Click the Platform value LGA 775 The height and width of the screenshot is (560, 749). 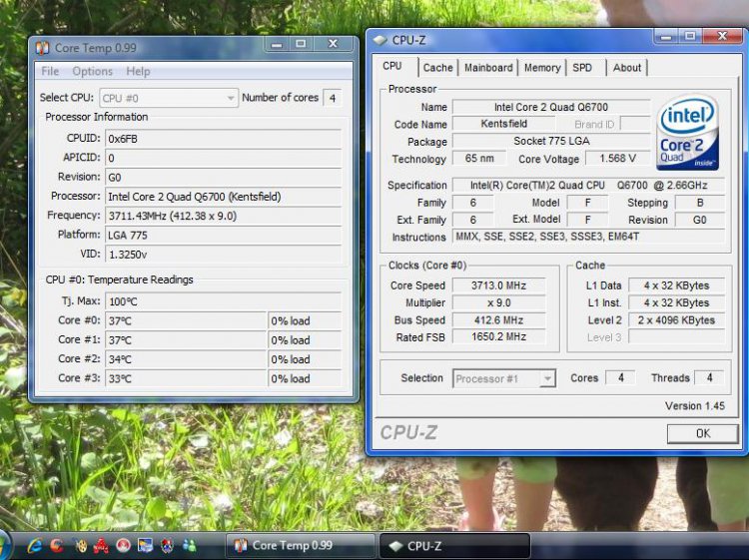(x=223, y=236)
